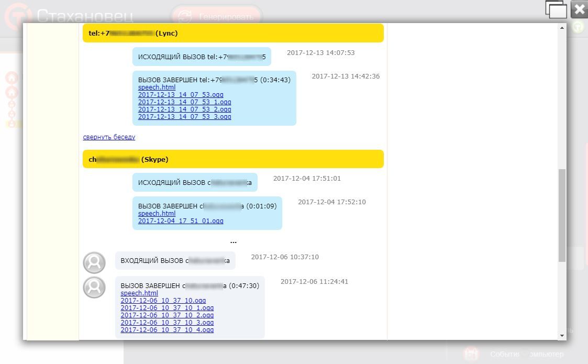This screenshot has width=588, height=364.
Task: Click the scroll up arrow of popup
Action: [x=562, y=28]
